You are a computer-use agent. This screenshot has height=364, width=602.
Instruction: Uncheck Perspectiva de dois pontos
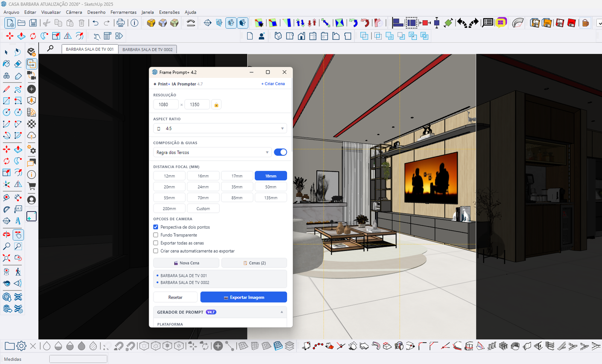tap(156, 227)
